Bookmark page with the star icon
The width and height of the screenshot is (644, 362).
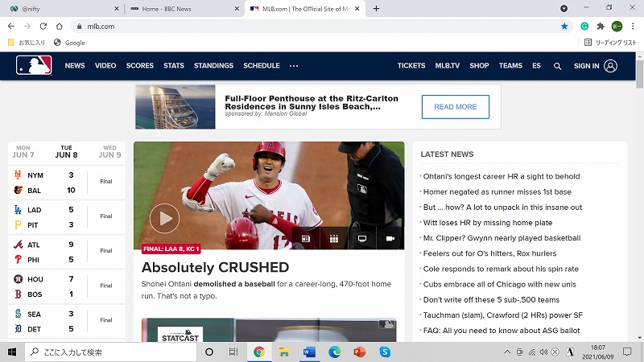tap(564, 27)
